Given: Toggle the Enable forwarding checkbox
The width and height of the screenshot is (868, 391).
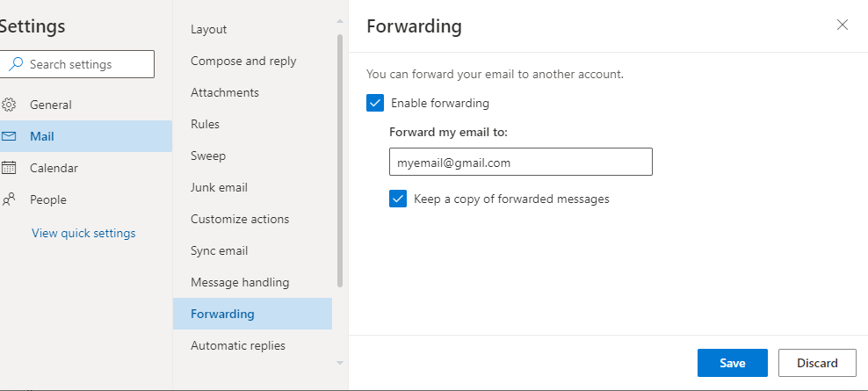Looking at the screenshot, I should coord(376,104).
